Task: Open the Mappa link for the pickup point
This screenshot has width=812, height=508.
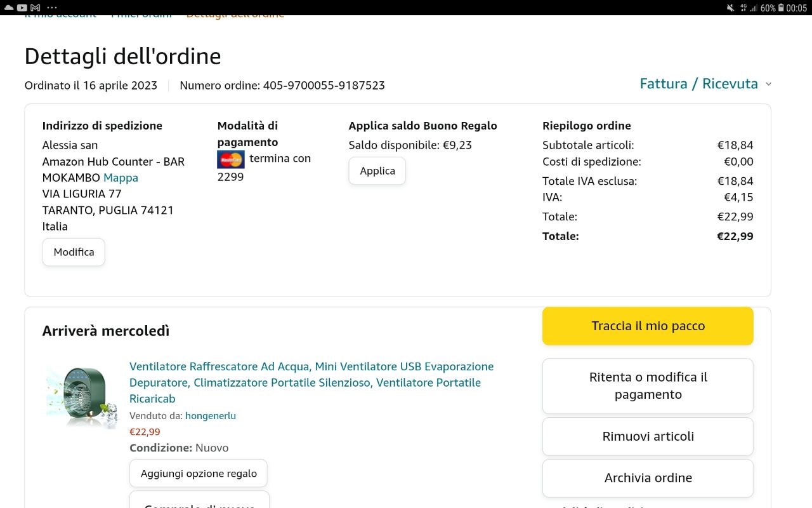Action: coord(121,178)
